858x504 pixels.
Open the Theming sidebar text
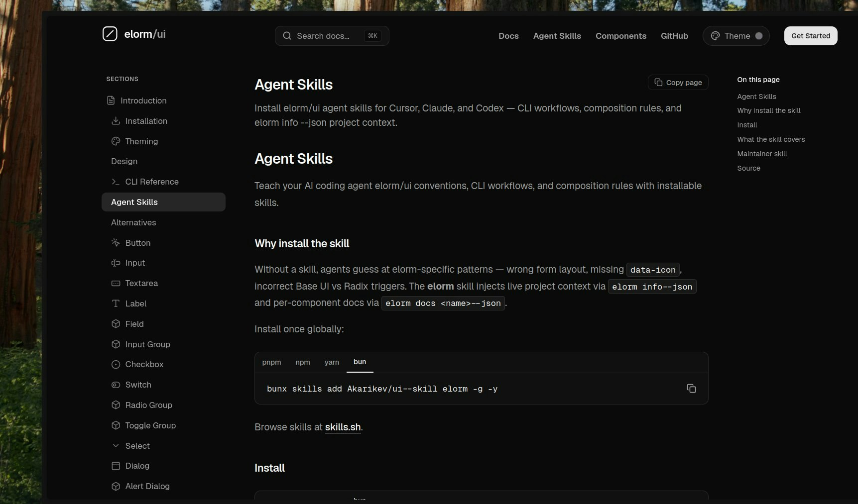tap(141, 141)
